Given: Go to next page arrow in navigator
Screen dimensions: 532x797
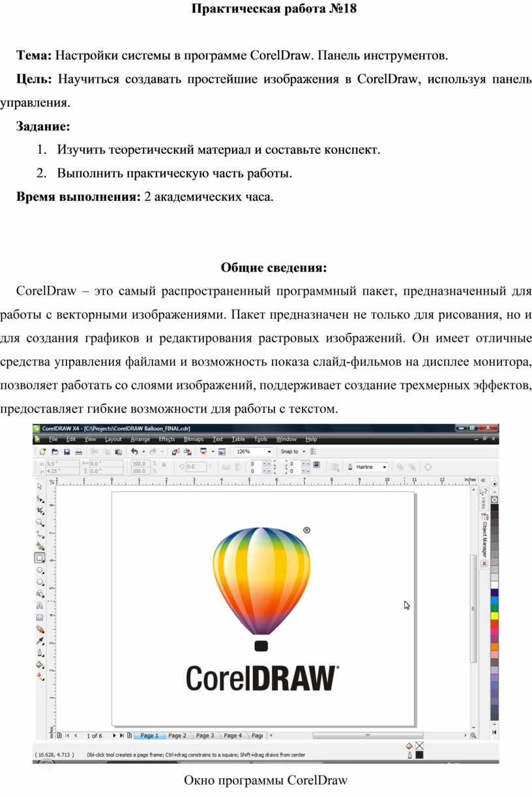Looking at the screenshot, I should (x=115, y=736).
